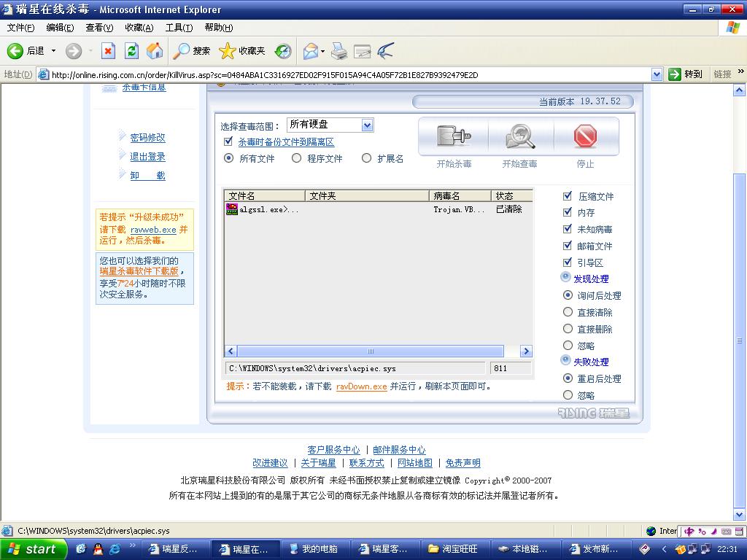Open Favorites (收藏夹) star icon

point(228,51)
